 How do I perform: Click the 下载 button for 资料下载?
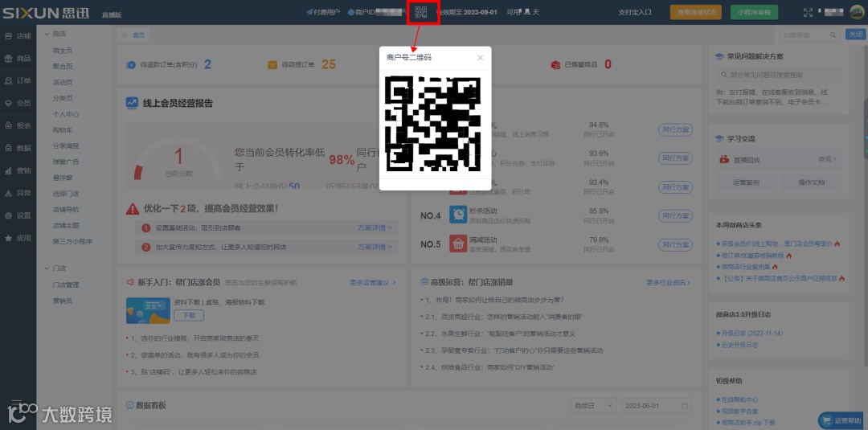[x=189, y=315]
